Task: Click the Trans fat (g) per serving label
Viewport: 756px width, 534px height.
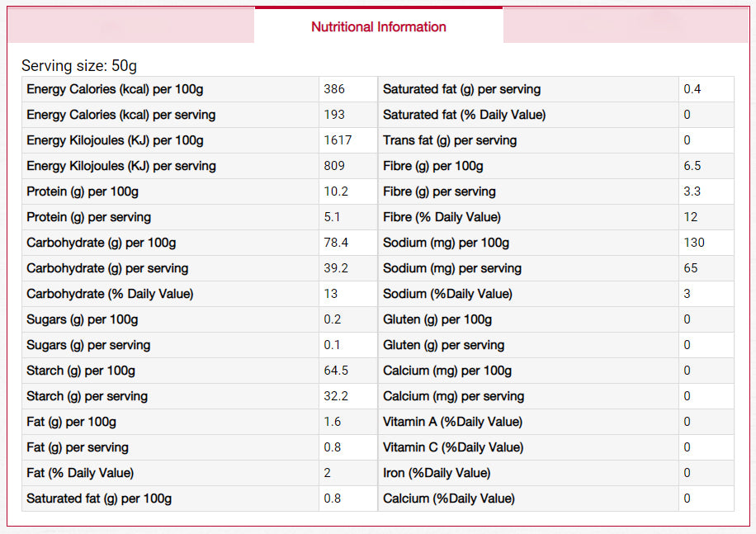Action: [450, 140]
